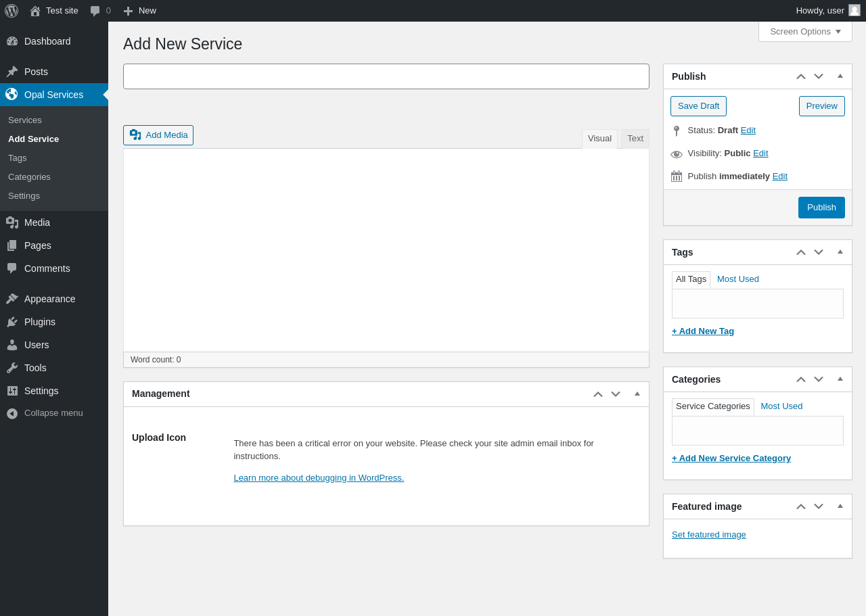
Task: Click the plus icon beside New
Action: 128,11
